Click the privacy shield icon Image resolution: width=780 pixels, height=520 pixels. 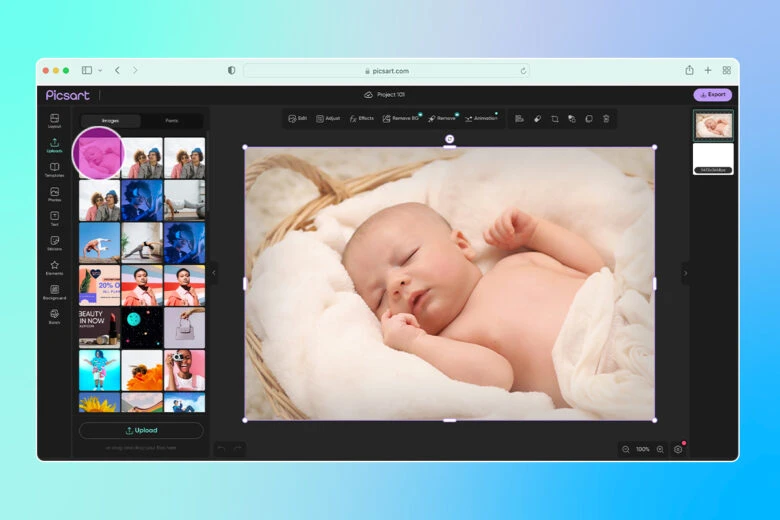231,70
